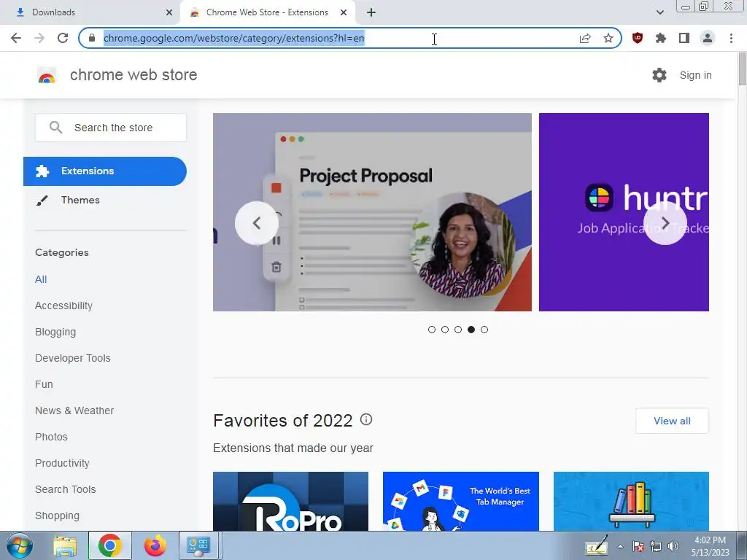Click the control panel taskbar icon
The image size is (747, 560).
[198, 545]
